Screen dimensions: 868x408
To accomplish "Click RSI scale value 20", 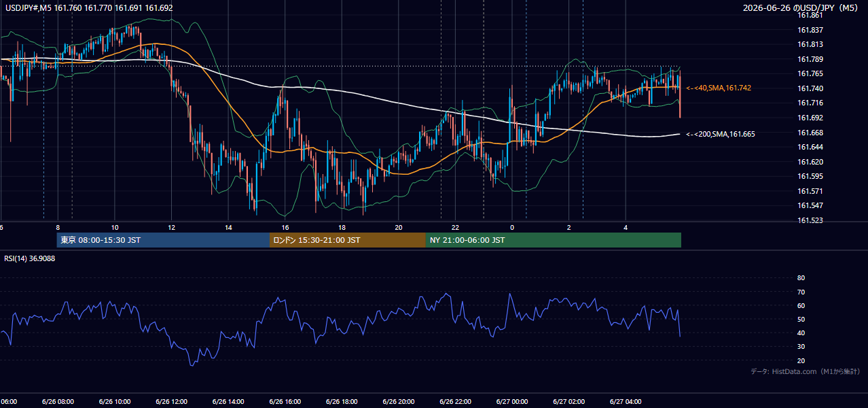I will [801, 360].
